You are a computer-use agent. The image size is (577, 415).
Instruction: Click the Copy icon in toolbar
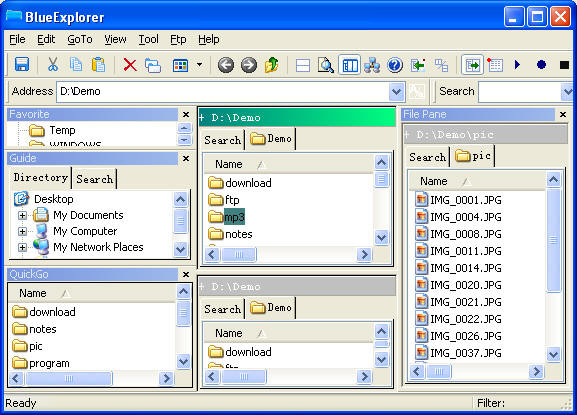[76, 65]
